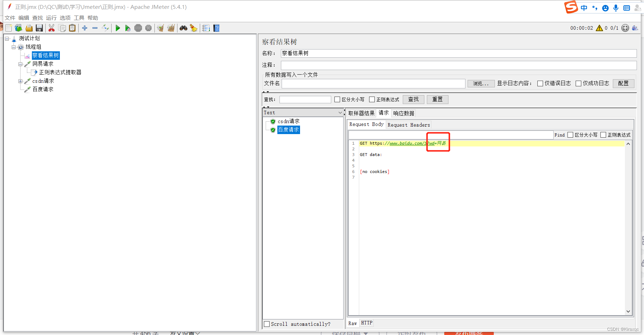644x335 pixels.
Task: Enable Scroll automatically option
Action: click(x=267, y=324)
